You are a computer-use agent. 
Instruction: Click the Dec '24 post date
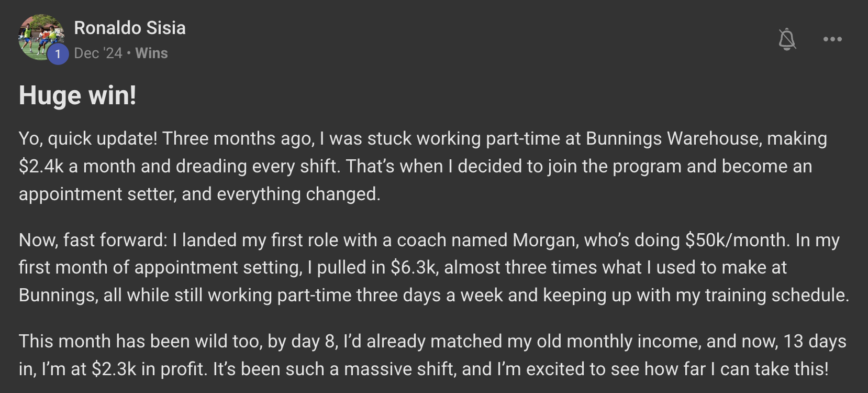(98, 53)
